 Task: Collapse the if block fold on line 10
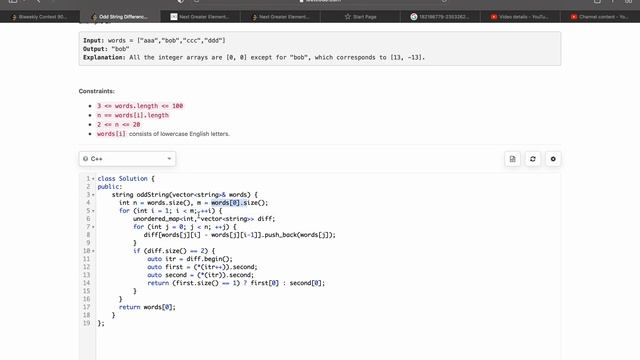point(93,251)
